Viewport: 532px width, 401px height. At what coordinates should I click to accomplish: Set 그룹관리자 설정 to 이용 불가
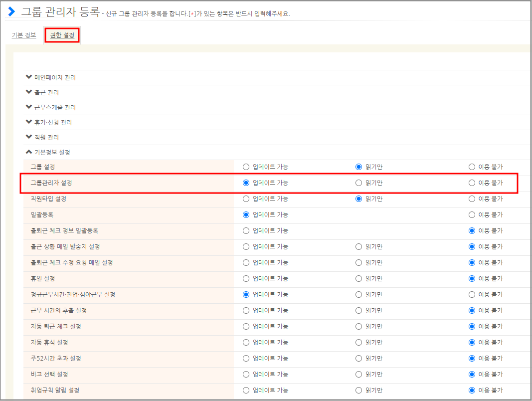click(x=472, y=183)
